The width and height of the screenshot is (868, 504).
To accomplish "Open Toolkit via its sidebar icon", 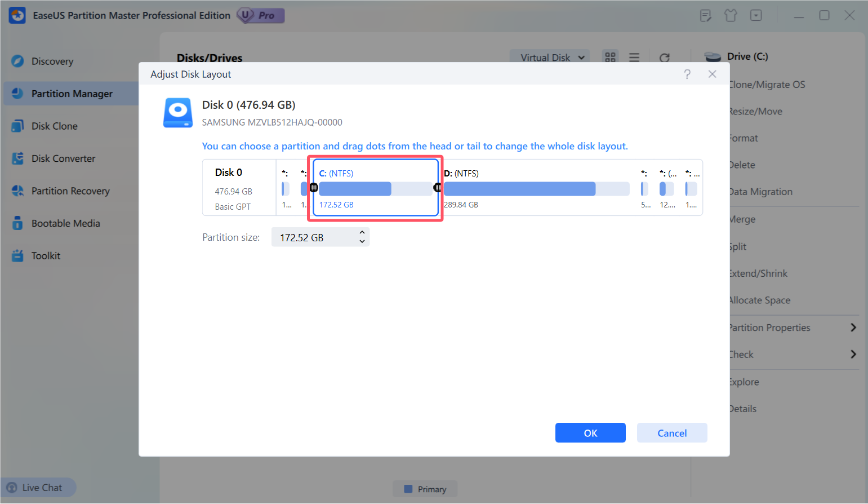I will (x=17, y=255).
